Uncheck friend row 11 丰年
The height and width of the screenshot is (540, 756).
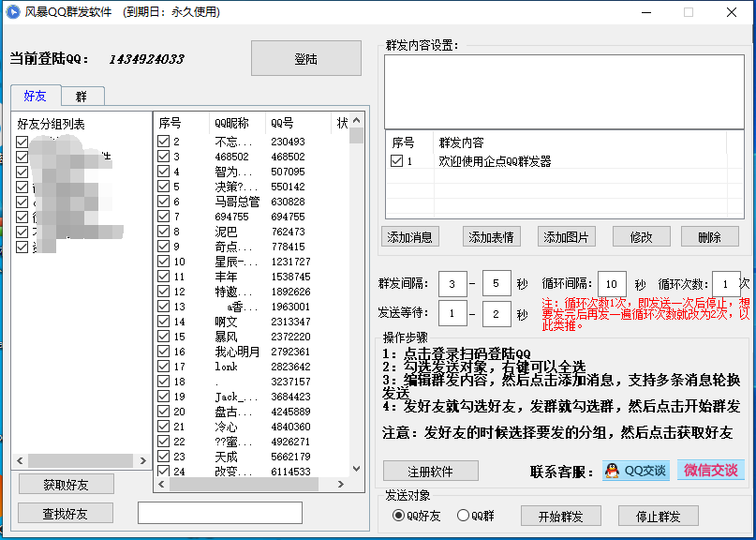[163, 276]
